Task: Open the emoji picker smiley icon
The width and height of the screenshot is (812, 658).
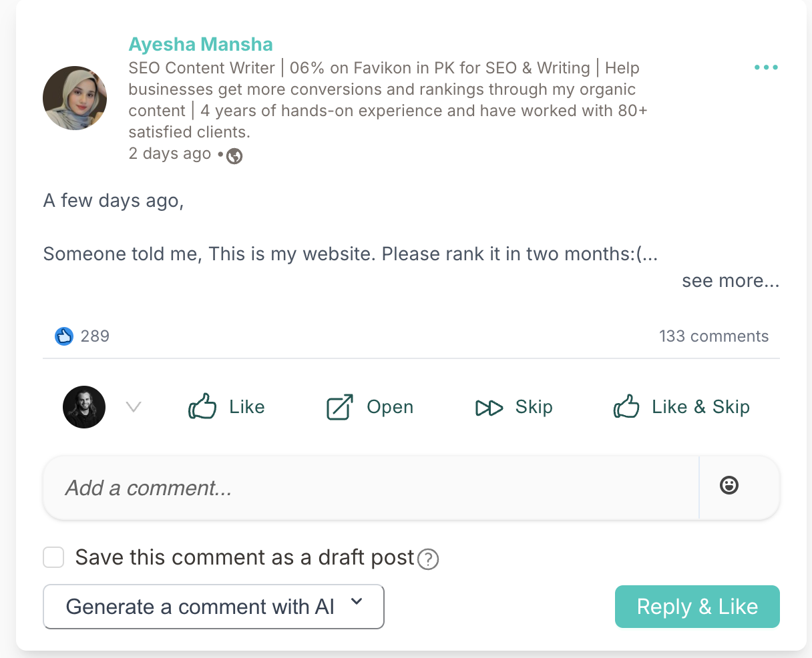Action: point(729,485)
